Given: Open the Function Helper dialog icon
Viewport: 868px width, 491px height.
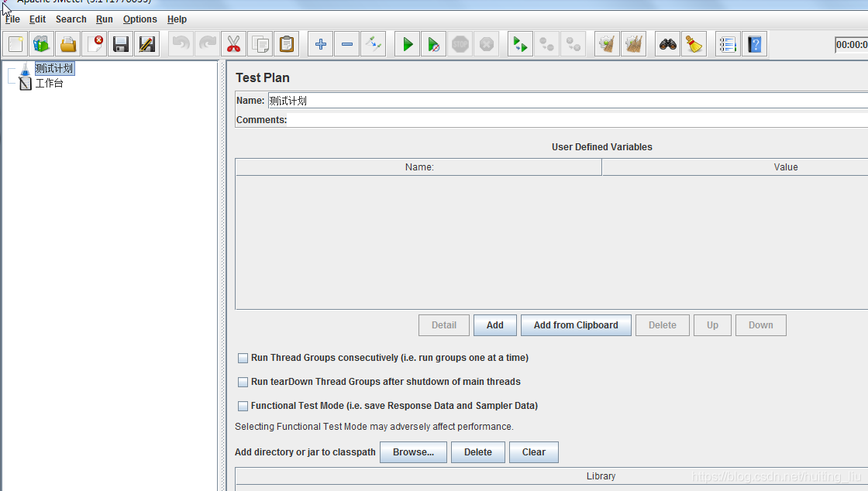Looking at the screenshot, I should pyautogui.click(x=728, y=44).
